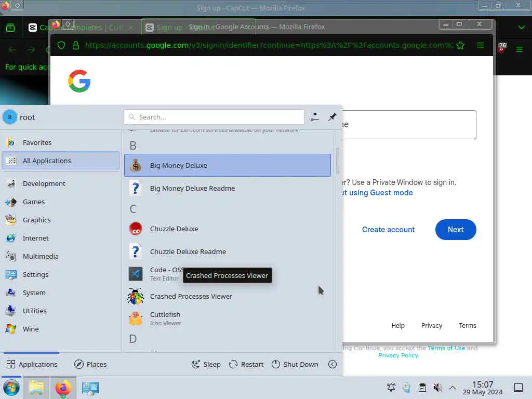Open clipboard tray icon

422,387
